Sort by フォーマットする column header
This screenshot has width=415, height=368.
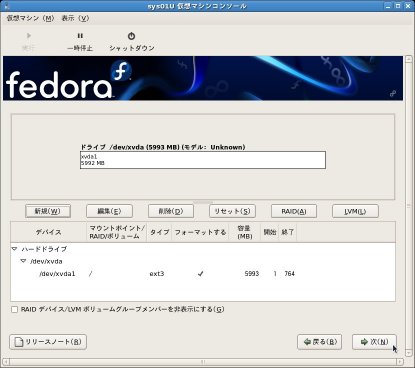200,232
